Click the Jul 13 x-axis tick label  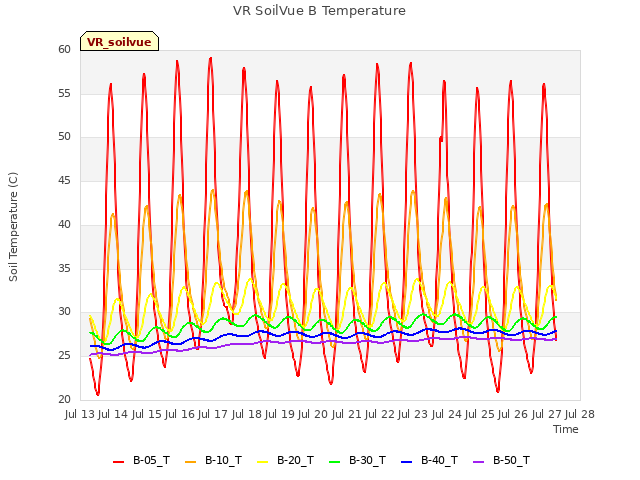click(82, 414)
